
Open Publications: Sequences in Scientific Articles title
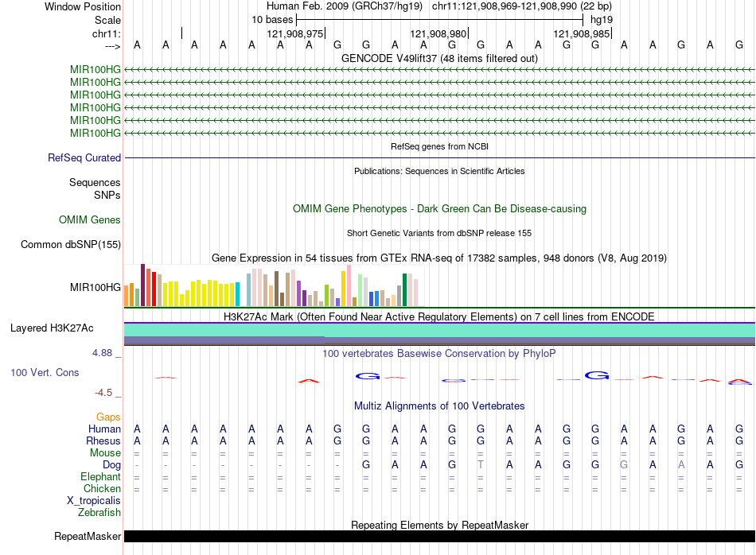pyautogui.click(x=439, y=171)
